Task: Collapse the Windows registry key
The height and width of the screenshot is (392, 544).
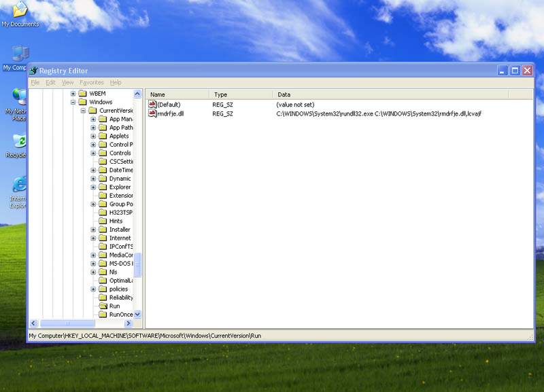Action: pyautogui.click(x=73, y=103)
